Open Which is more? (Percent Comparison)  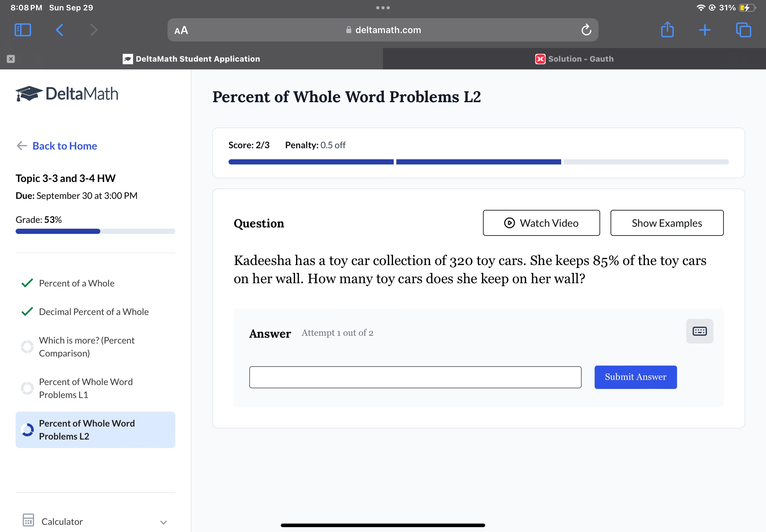tap(87, 347)
